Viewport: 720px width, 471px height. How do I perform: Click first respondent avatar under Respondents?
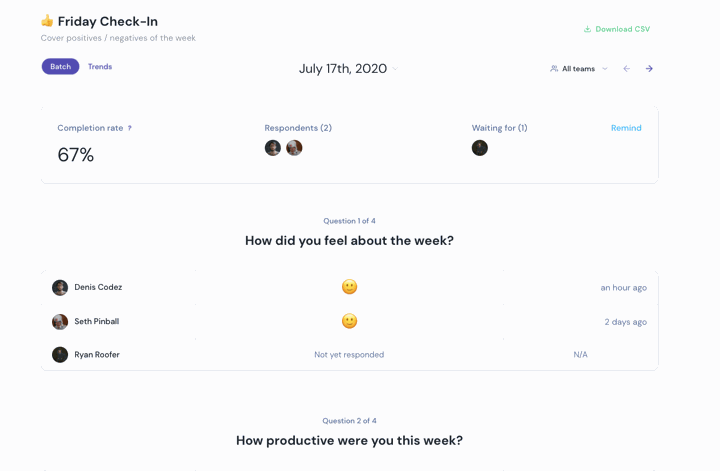(273, 148)
